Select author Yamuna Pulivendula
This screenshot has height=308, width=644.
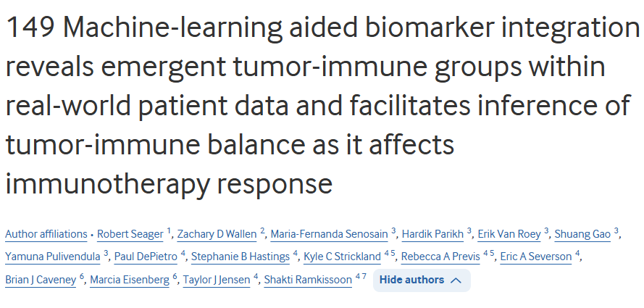(52, 257)
